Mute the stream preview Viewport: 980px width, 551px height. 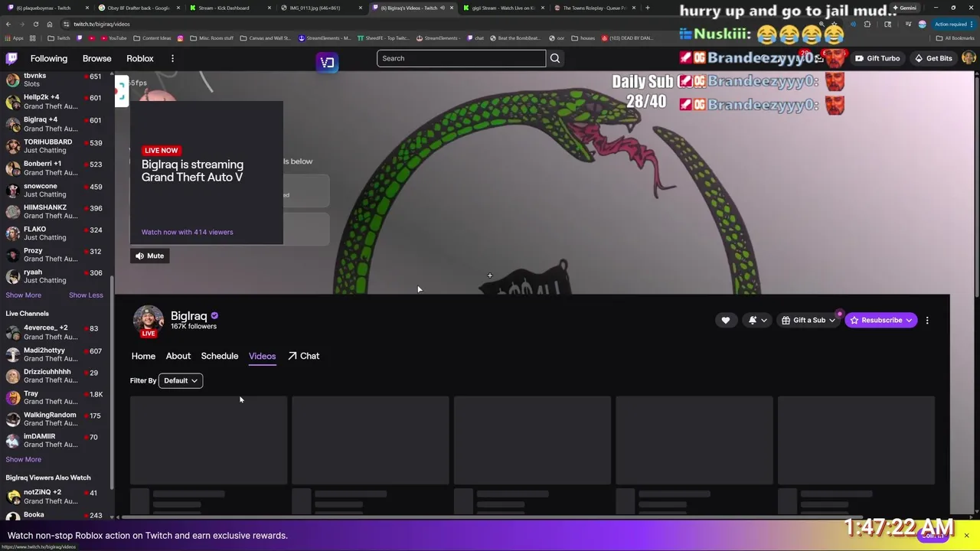coord(149,256)
